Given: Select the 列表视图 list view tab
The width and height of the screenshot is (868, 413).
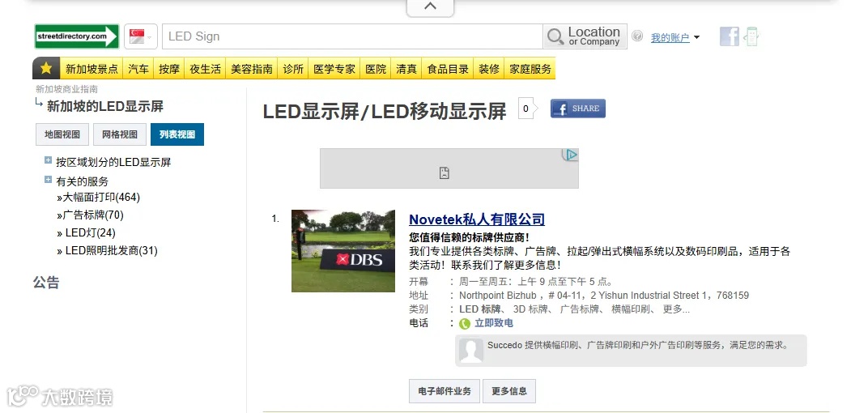Looking at the screenshot, I should point(177,134).
